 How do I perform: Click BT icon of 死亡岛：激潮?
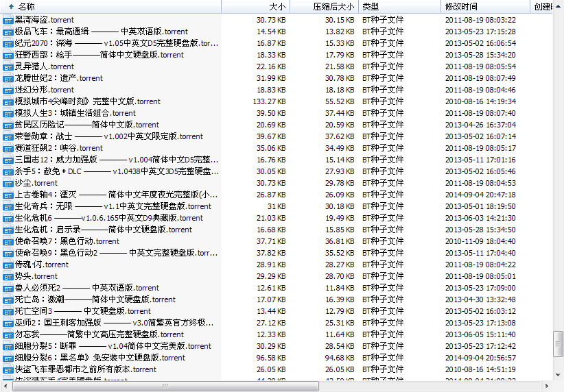pos(8,299)
